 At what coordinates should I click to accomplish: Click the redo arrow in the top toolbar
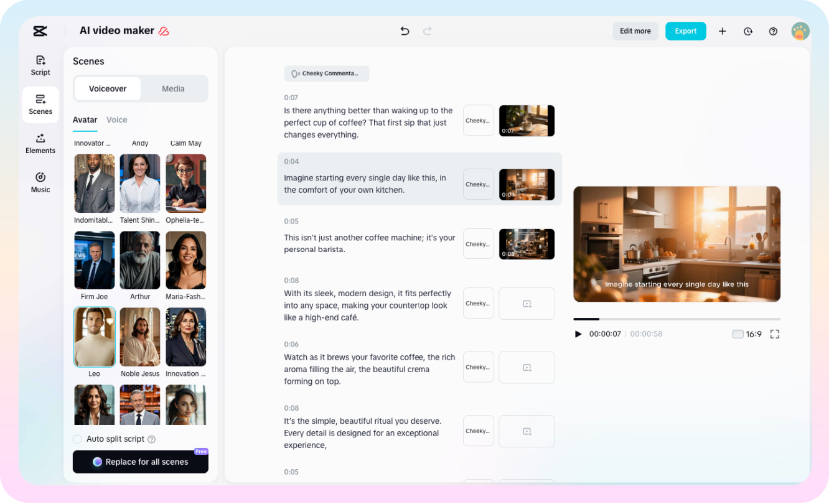click(428, 30)
